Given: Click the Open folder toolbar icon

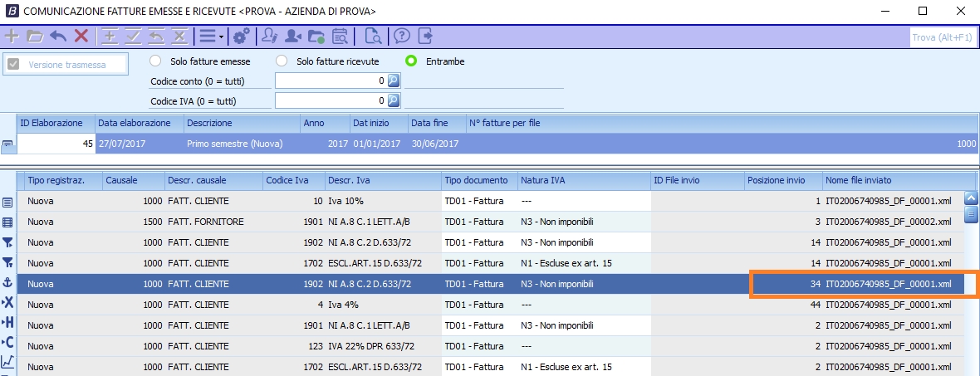Looking at the screenshot, I should click(x=34, y=37).
